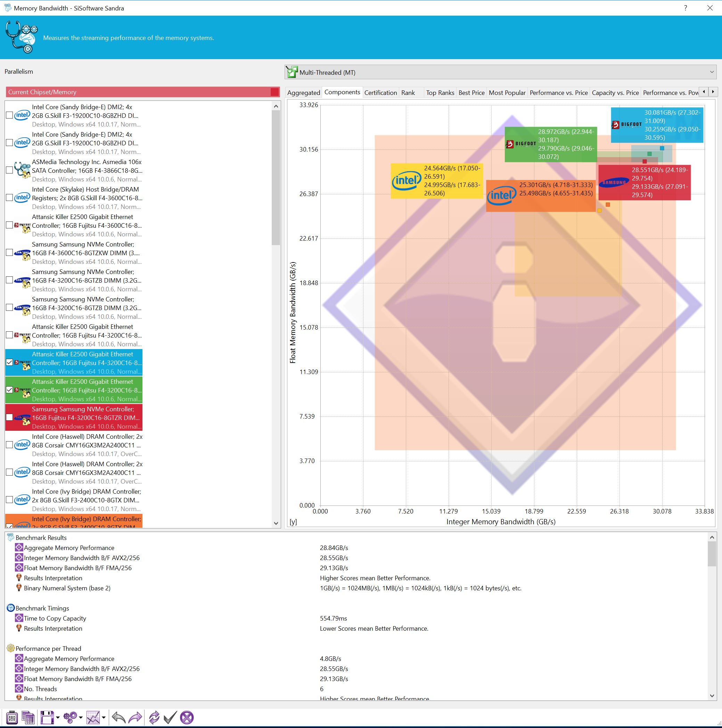
Task: Click the purple circled X cancel icon
Action: (x=187, y=718)
